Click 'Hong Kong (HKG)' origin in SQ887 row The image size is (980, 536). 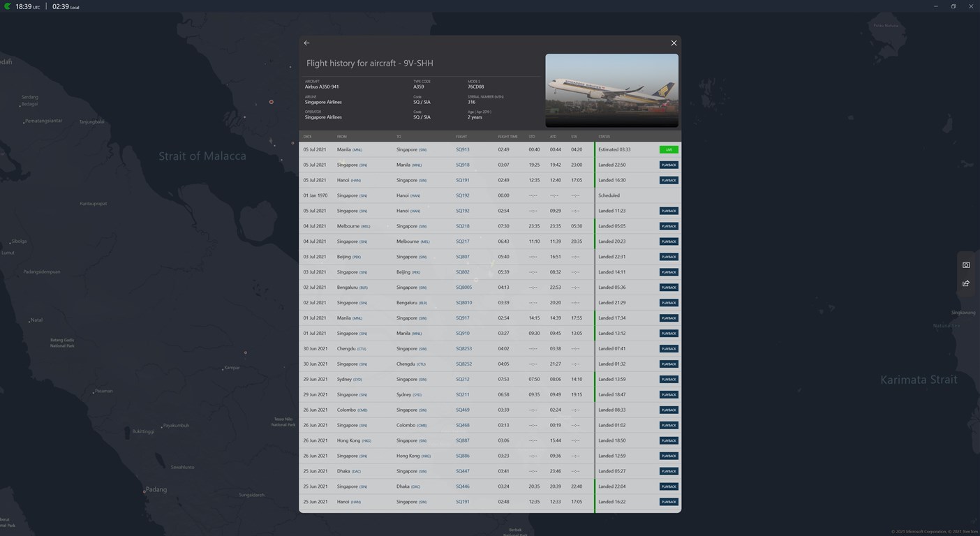354,441
